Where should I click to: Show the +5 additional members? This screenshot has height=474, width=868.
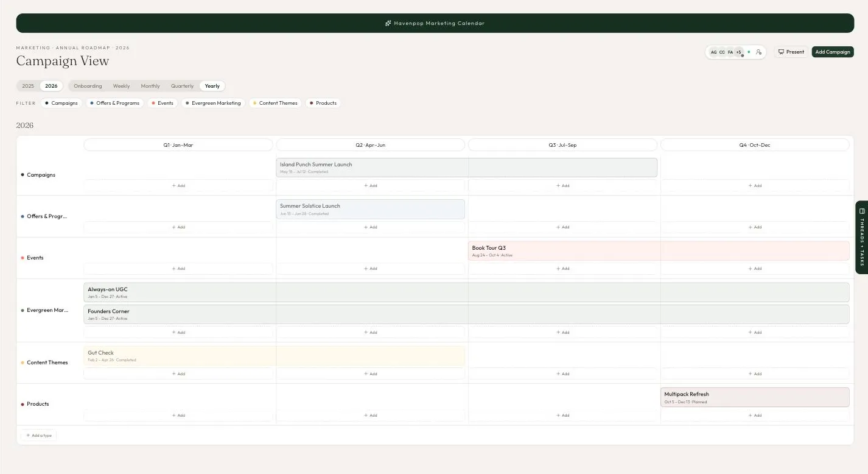[x=739, y=52]
